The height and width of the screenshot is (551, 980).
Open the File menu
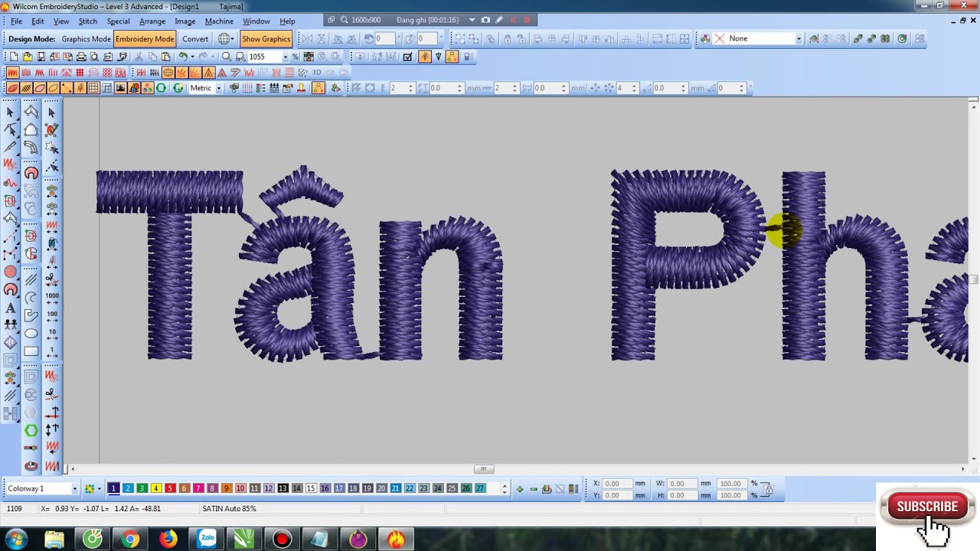coord(16,21)
